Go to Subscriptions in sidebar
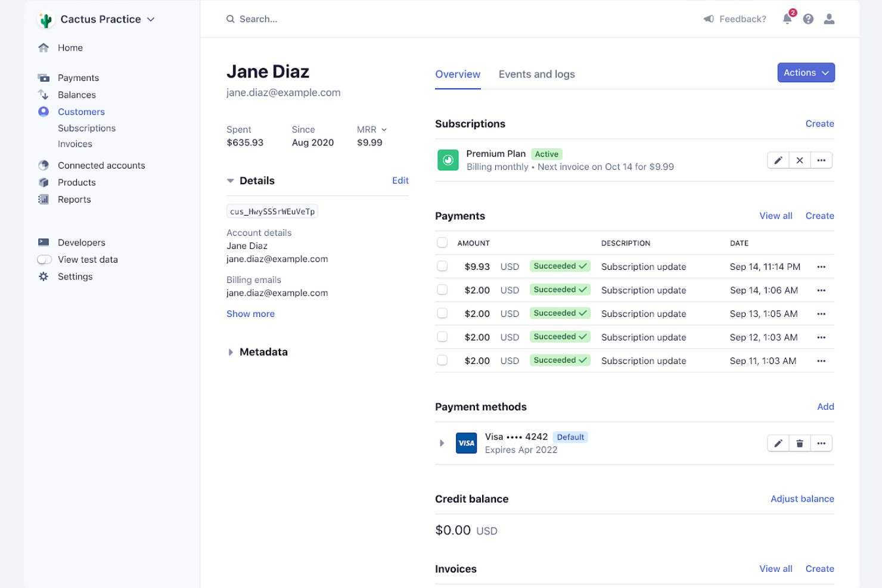Viewport: 882px width, 588px height. click(86, 128)
